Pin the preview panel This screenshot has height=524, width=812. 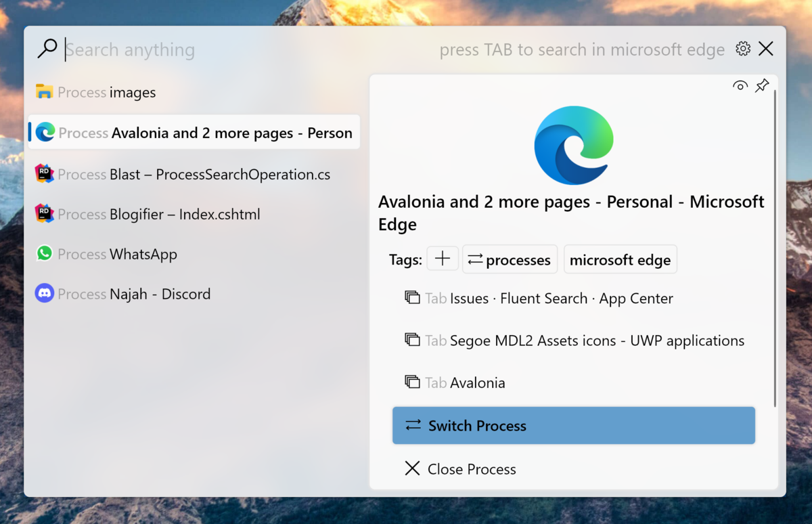tap(762, 85)
